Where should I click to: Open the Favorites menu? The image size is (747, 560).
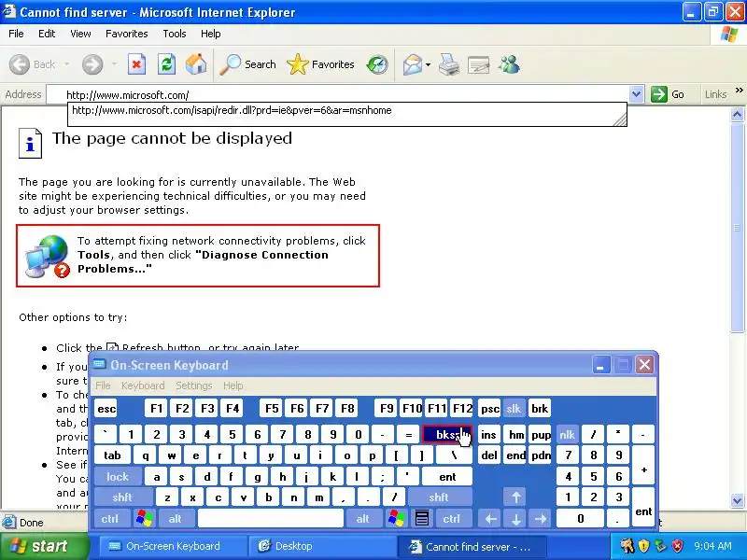(127, 34)
